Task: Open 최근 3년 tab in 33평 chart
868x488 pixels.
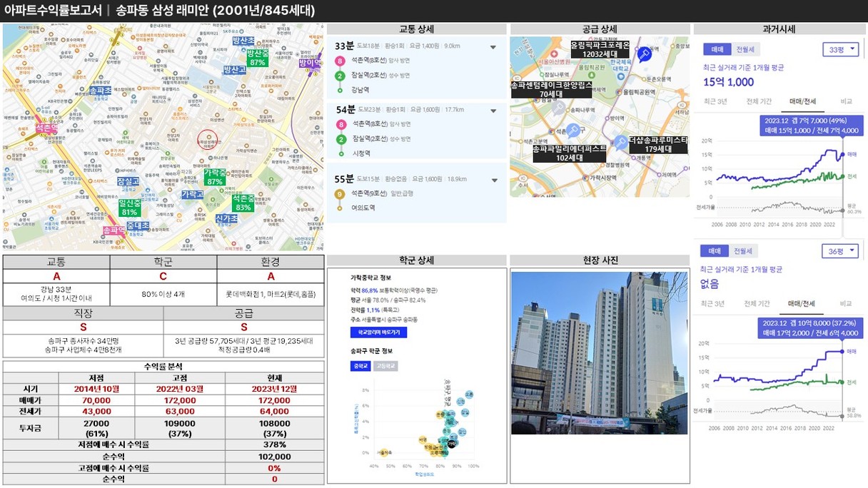Action: [715, 101]
